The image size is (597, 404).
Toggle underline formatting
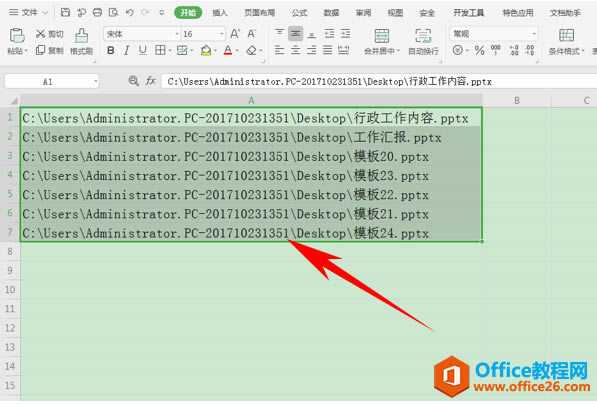[143, 50]
